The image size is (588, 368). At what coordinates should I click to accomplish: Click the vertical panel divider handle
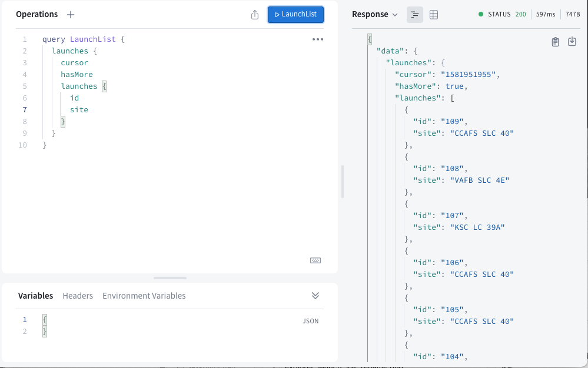pos(343,182)
